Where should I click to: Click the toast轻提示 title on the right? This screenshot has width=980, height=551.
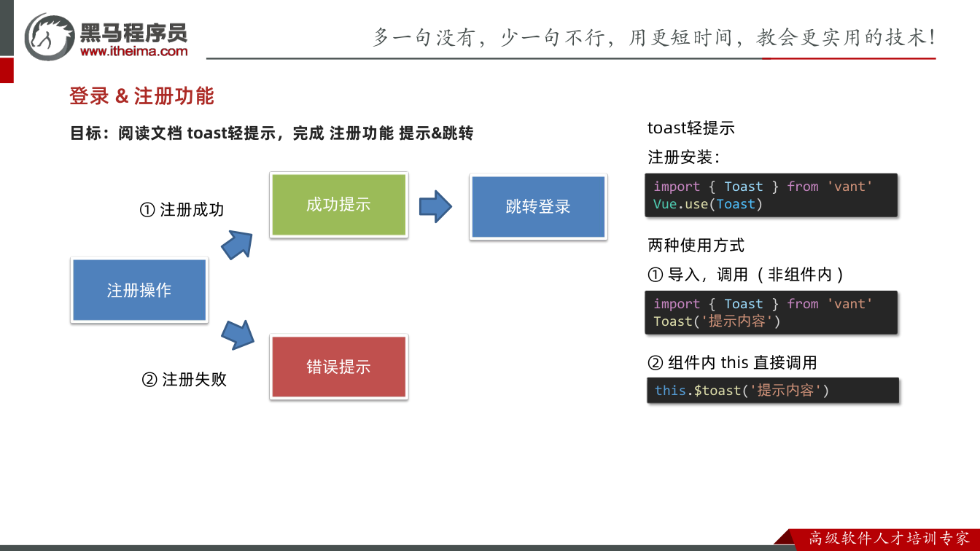tap(691, 128)
